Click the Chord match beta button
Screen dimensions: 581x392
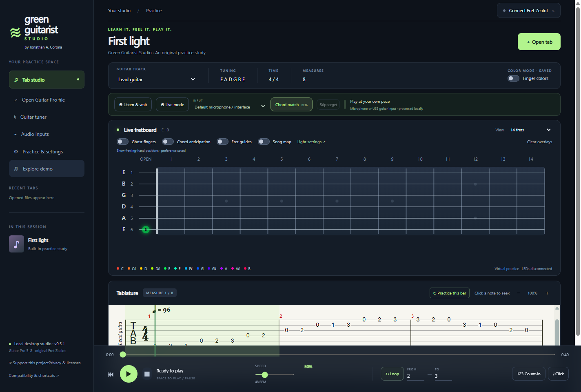[x=291, y=104]
